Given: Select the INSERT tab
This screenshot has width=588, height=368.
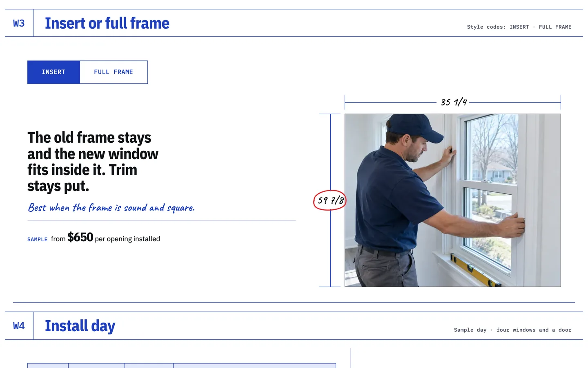Looking at the screenshot, I should click(x=53, y=72).
